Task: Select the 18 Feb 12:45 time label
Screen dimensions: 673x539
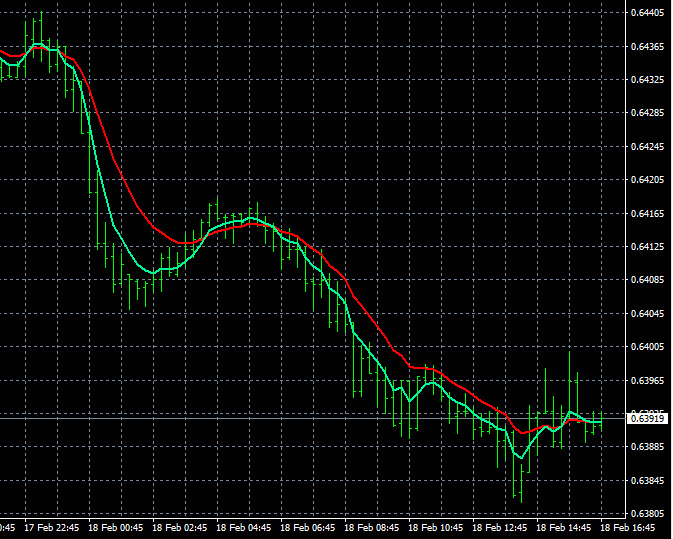Action: click(x=499, y=527)
